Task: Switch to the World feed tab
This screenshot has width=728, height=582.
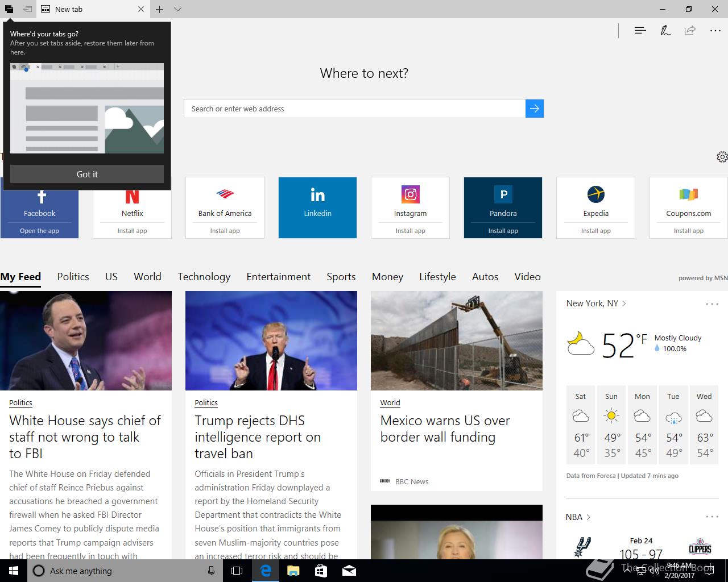Action: click(x=147, y=277)
